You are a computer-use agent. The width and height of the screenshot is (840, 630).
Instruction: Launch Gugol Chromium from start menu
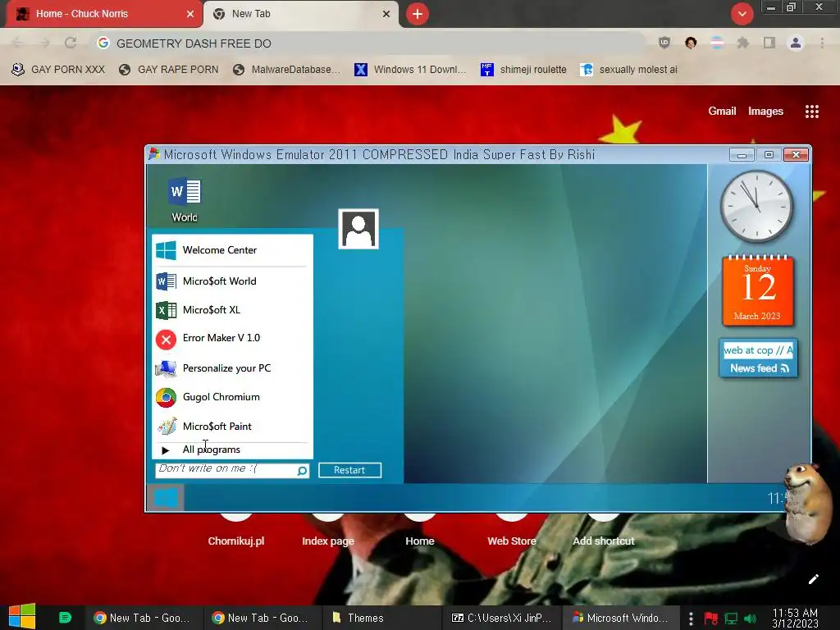tap(232, 397)
